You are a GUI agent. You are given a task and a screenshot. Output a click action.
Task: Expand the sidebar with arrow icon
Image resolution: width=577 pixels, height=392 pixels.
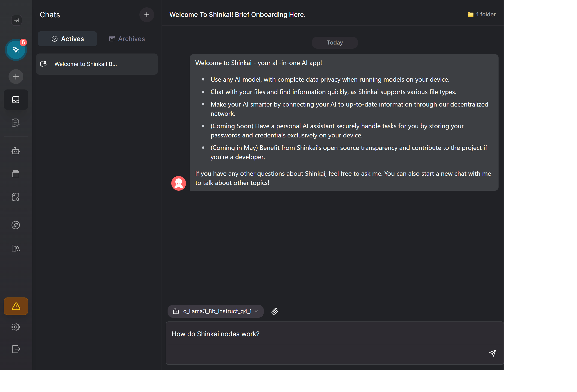pyautogui.click(x=16, y=20)
